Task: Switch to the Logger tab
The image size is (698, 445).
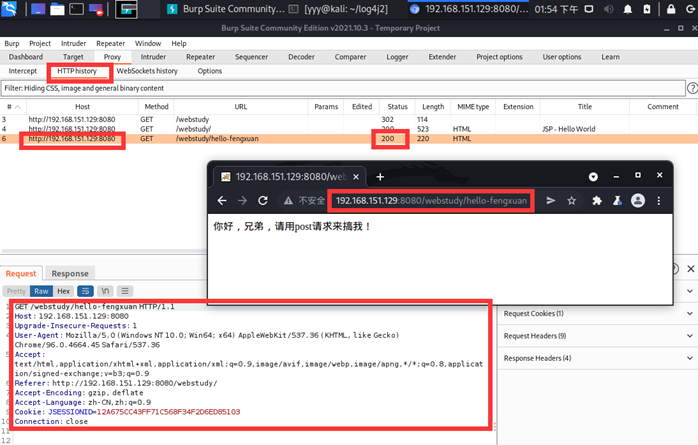Action: coord(397,57)
